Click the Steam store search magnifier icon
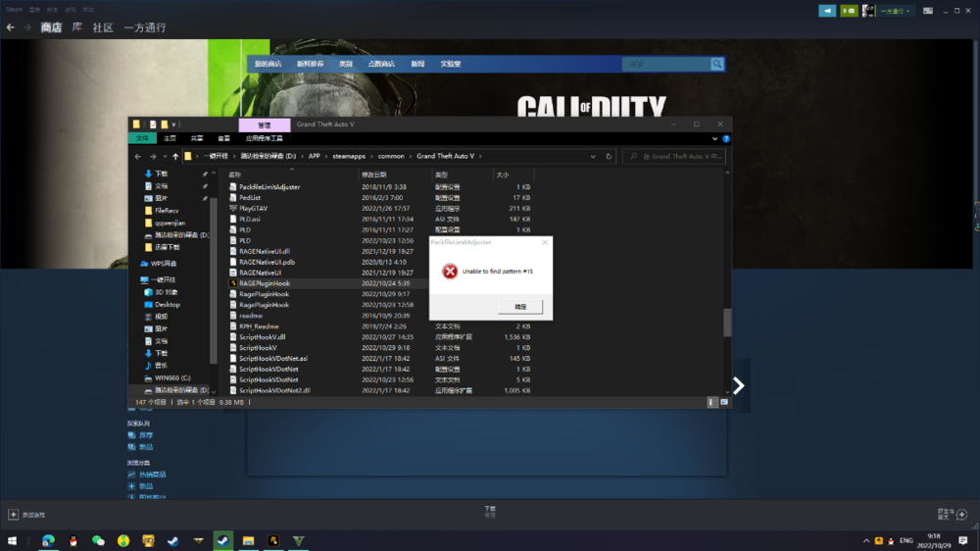This screenshot has width=980, height=551. point(717,65)
